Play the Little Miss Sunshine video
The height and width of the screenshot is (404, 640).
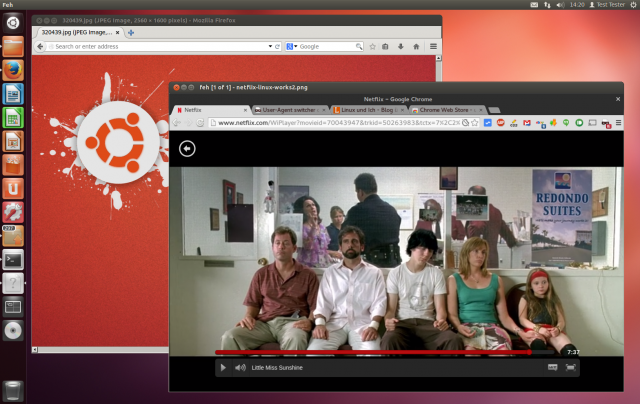point(223,368)
